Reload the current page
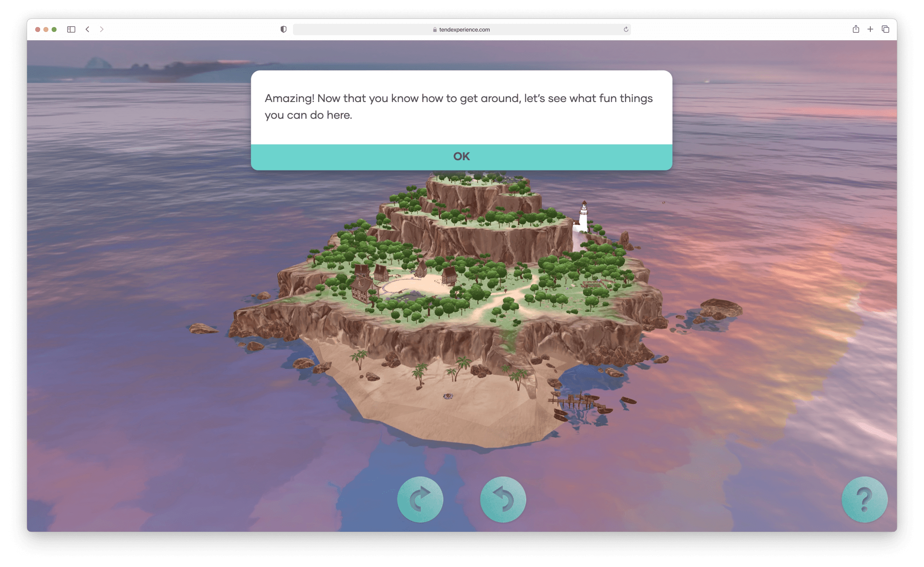Screen dimensions: 924x567 626,29
